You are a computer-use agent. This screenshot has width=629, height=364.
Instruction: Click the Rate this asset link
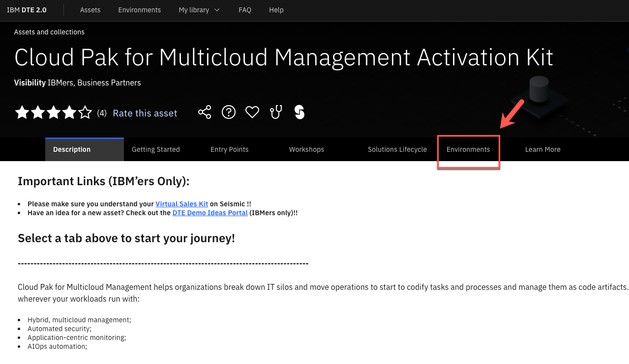click(x=145, y=113)
